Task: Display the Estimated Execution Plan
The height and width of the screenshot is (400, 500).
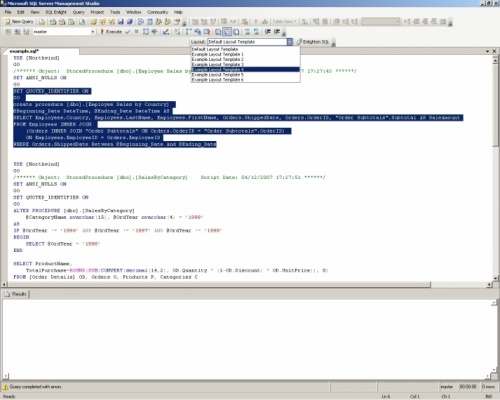Action: (x=146, y=32)
